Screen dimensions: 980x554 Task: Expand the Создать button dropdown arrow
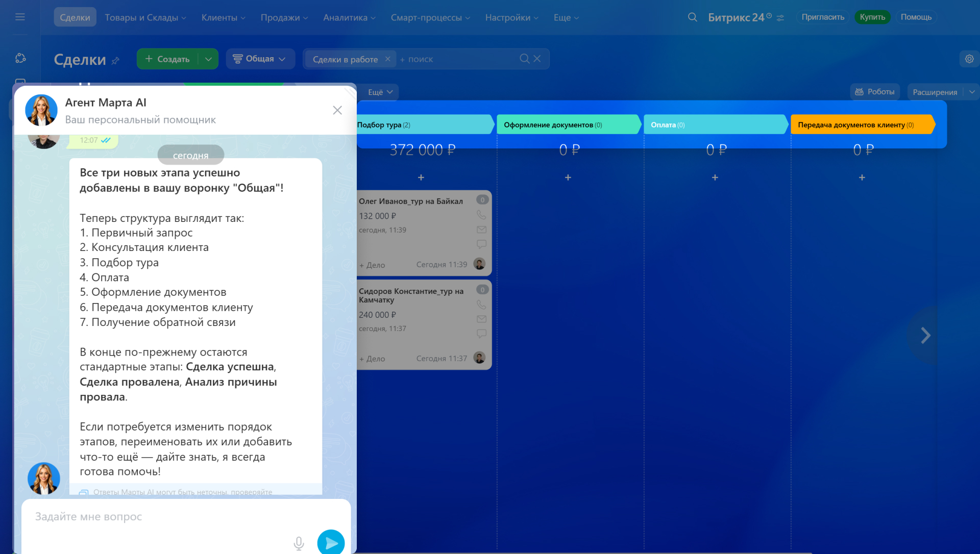pyautogui.click(x=208, y=59)
